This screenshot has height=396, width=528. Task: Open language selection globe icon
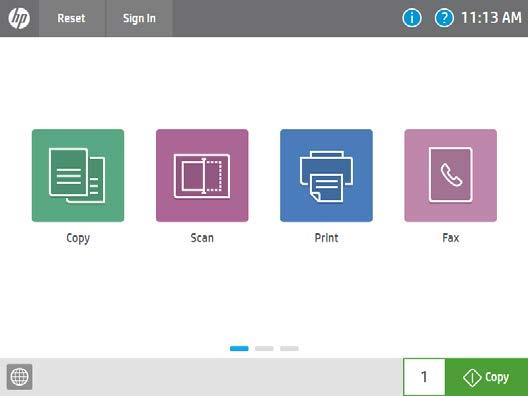coord(20,377)
